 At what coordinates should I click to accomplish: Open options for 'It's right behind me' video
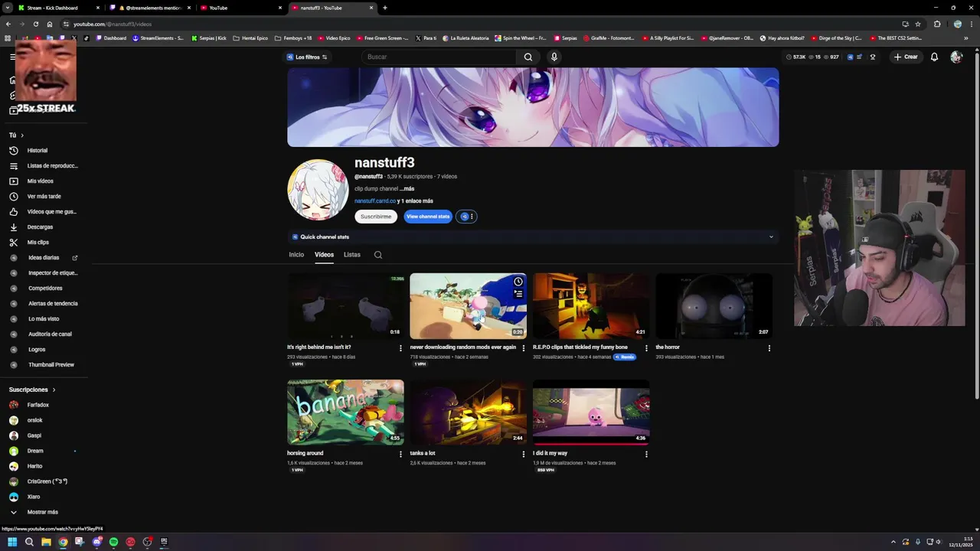point(400,348)
